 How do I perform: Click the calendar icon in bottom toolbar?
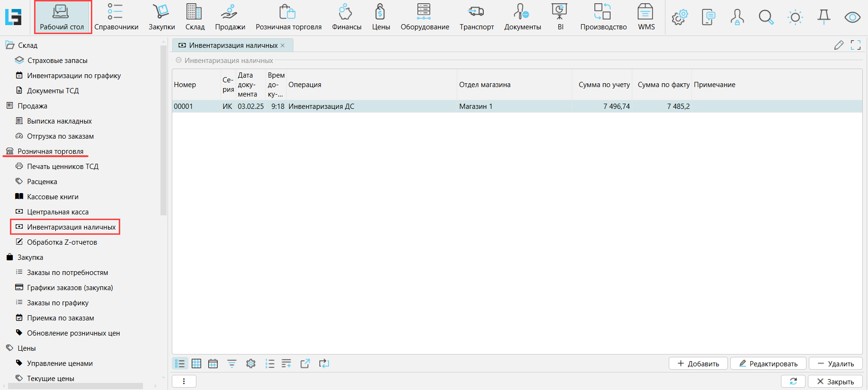point(213,363)
